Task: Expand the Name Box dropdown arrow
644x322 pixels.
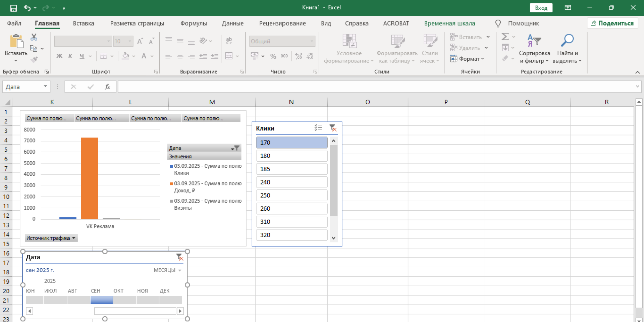Action: pyautogui.click(x=45, y=87)
